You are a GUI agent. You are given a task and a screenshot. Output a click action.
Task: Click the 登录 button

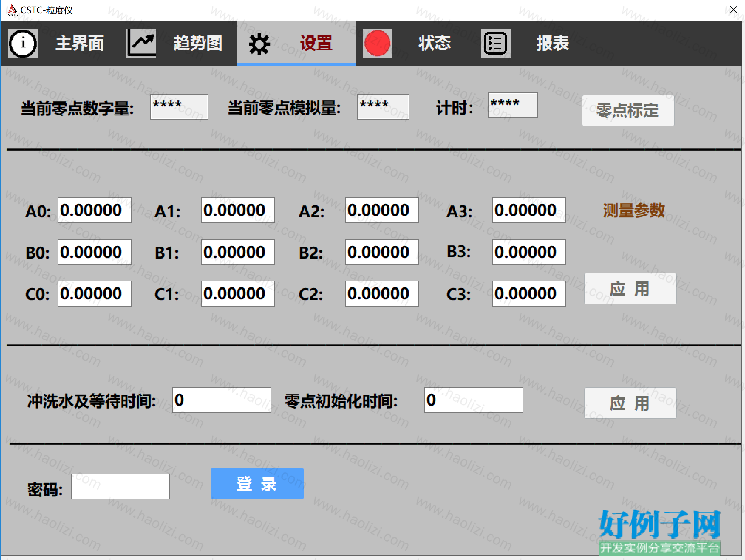[257, 484]
